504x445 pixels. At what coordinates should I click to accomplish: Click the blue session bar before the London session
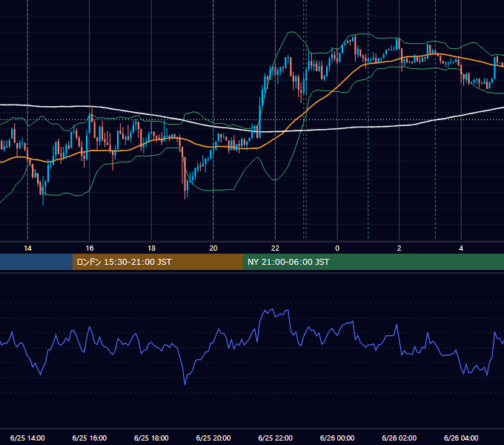[36, 262]
